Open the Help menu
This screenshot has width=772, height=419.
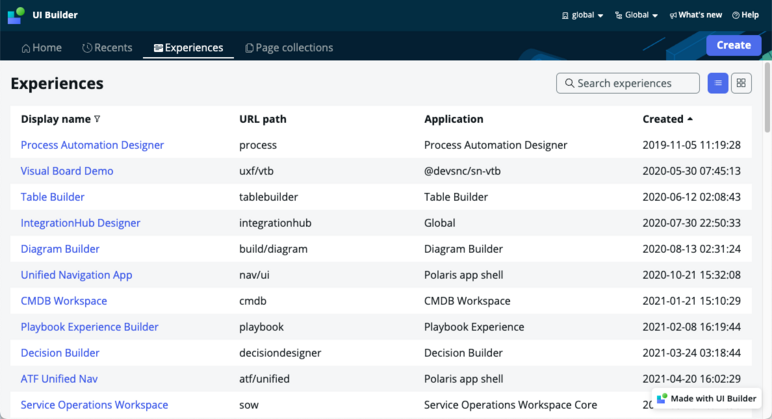(745, 15)
